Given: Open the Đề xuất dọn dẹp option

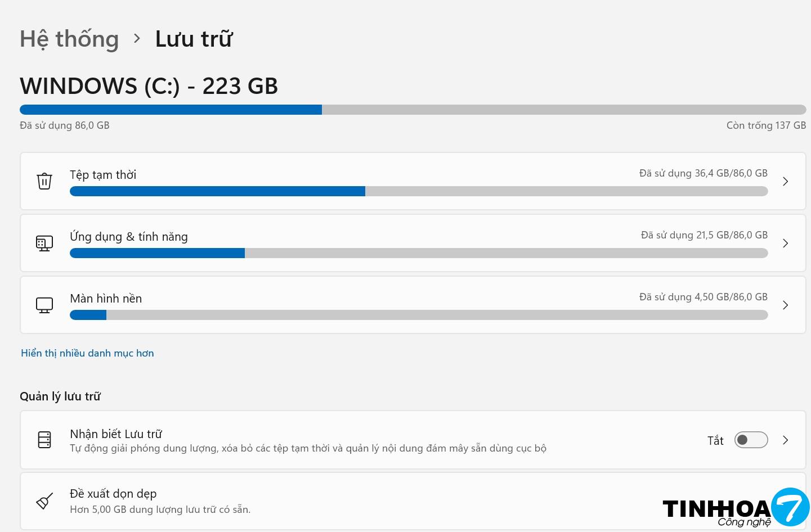Looking at the screenshot, I should pyautogui.click(x=113, y=494).
